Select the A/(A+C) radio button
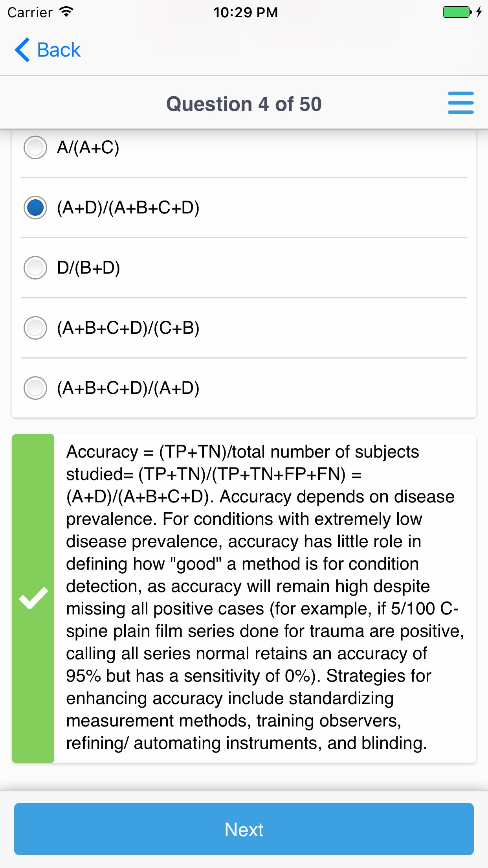The image size is (488, 868). pyautogui.click(x=35, y=147)
